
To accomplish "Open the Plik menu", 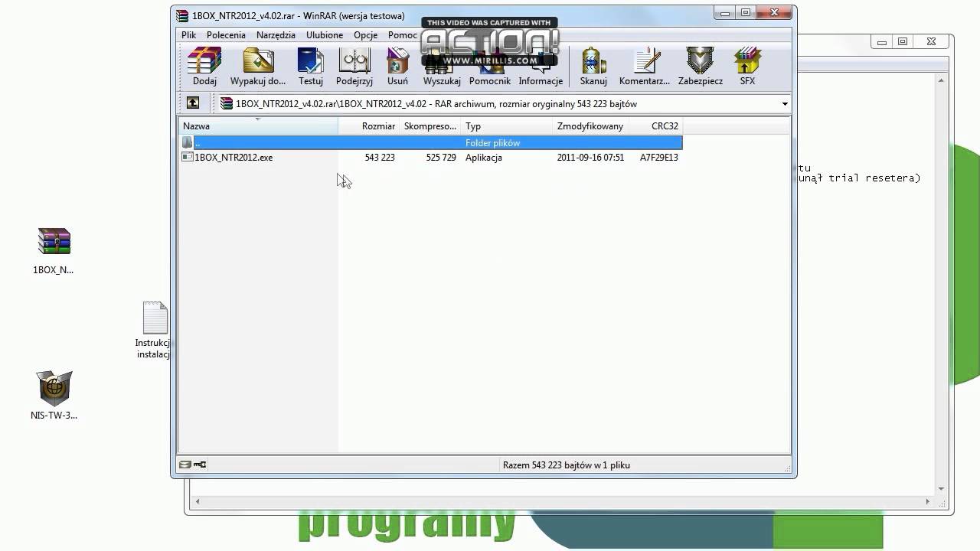I will coord(189,35).
